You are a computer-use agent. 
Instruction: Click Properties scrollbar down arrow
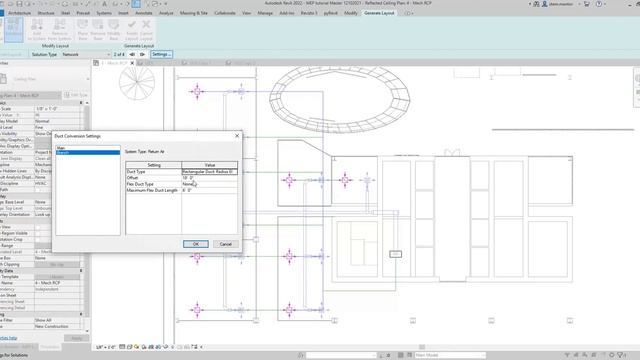87,331
